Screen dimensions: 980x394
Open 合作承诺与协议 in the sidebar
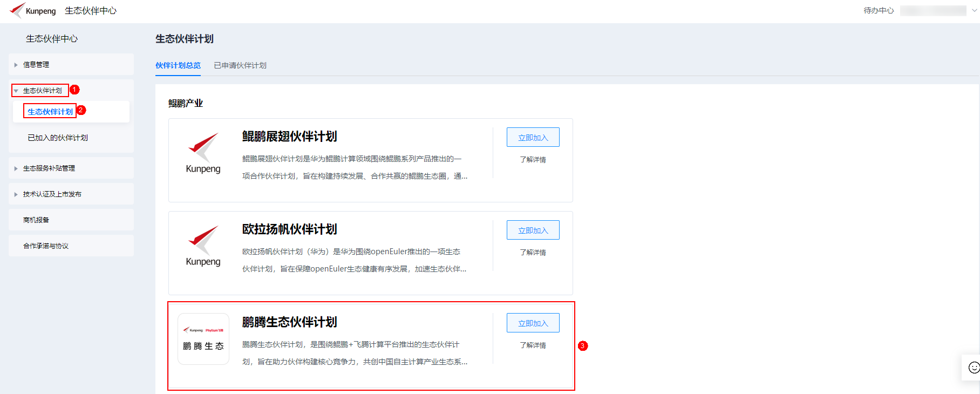pos(71,246)
